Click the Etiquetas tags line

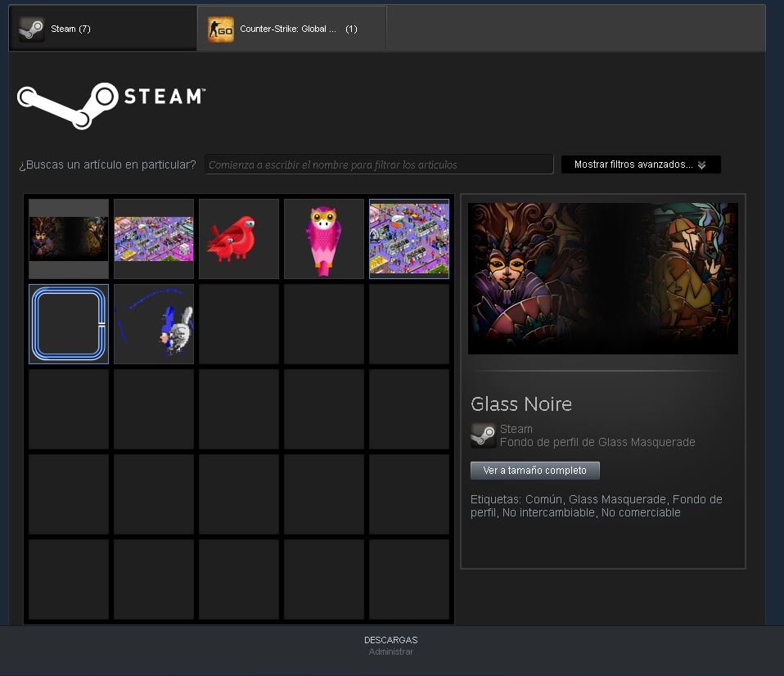pyautogui.click(x=597, y=506)
